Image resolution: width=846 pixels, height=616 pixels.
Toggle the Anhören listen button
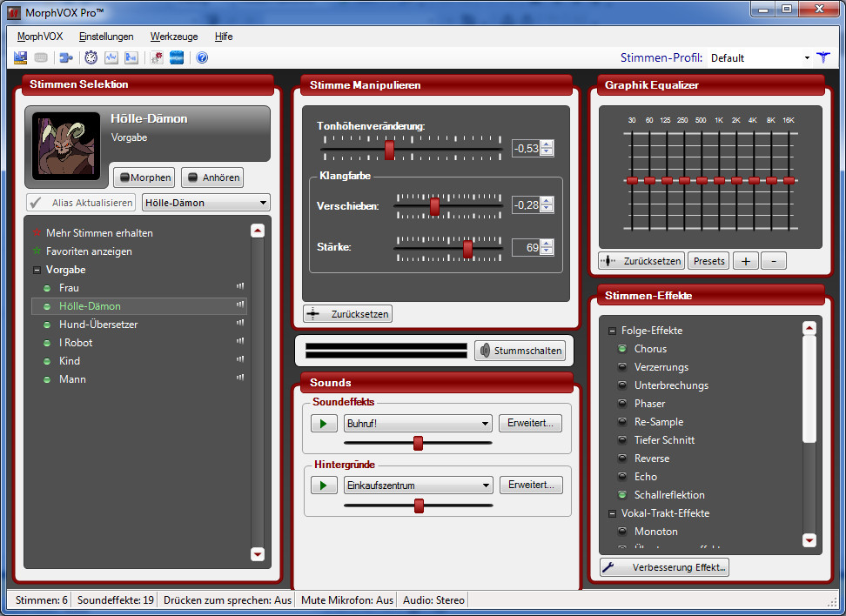click(211, 177)
